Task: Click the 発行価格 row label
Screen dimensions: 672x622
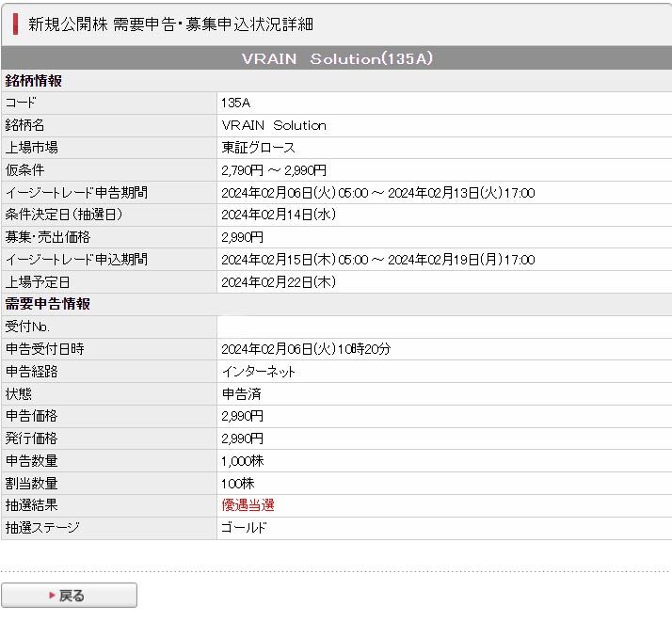Action: [x=31, y=439]
